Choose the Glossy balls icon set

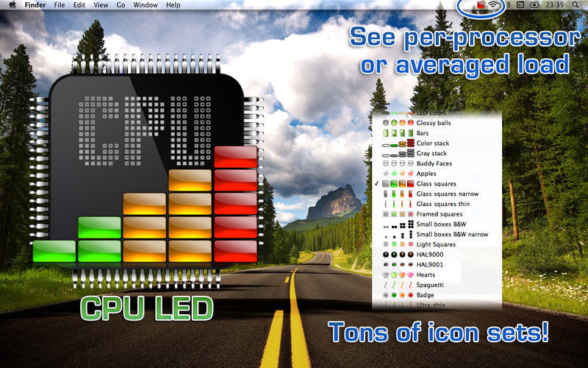[x=433, y=122]
